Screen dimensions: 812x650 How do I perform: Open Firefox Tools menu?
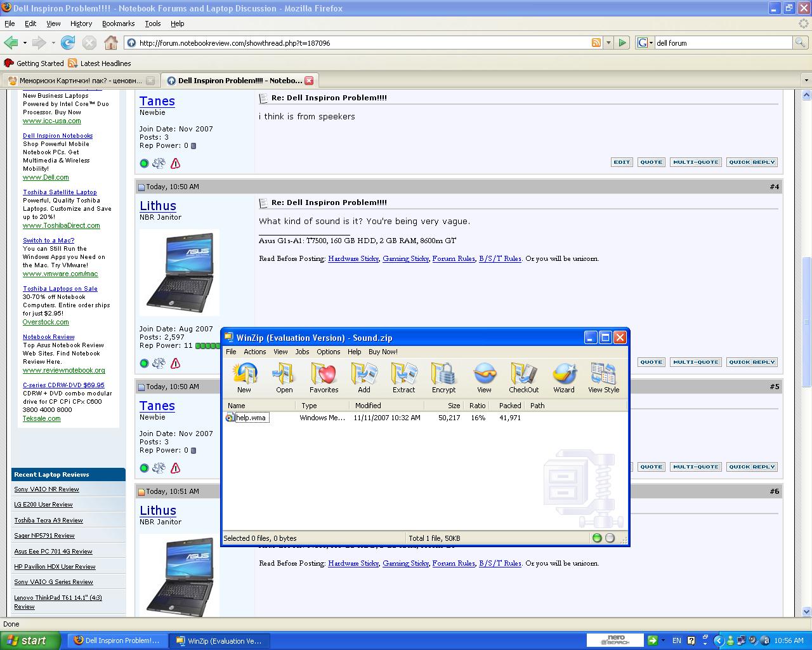153,23
